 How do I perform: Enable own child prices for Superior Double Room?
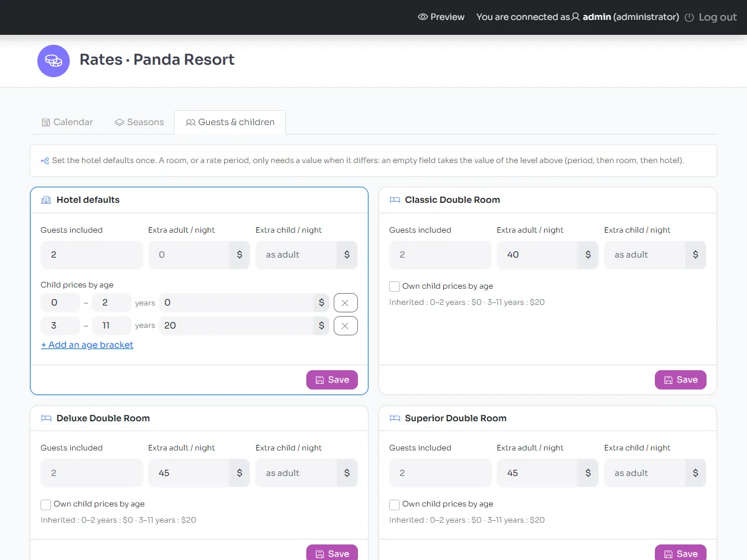click(x=394, y=505)
